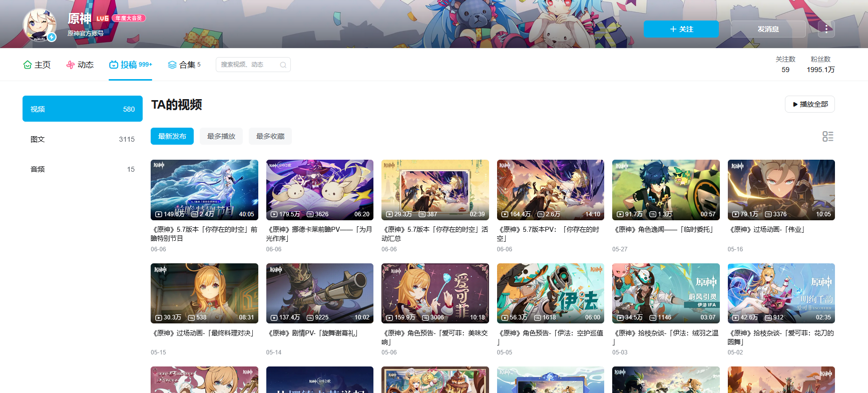
Task: Click the date 05-16 text
Action: coord(735,249)
